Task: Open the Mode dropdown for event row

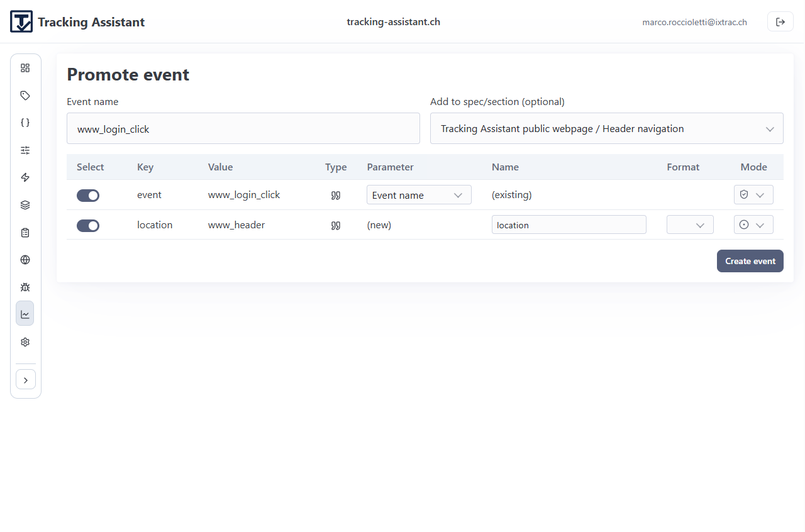Action: [x=753, y=195]
